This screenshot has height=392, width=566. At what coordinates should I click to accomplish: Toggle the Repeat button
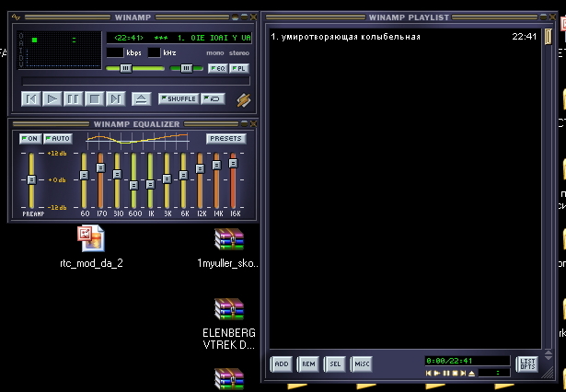point(213,98)
